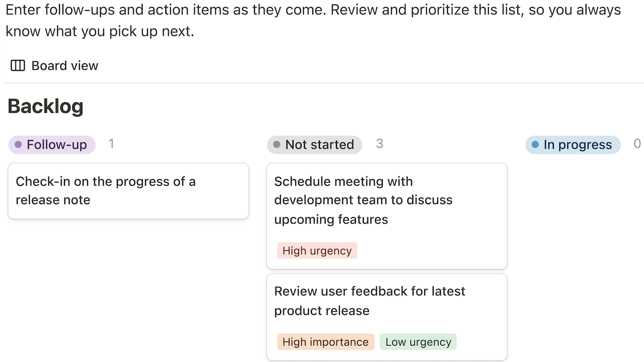Click the count beside Not started
The height and width of the screenshot is (362, 644).
[x=379, y=144]
